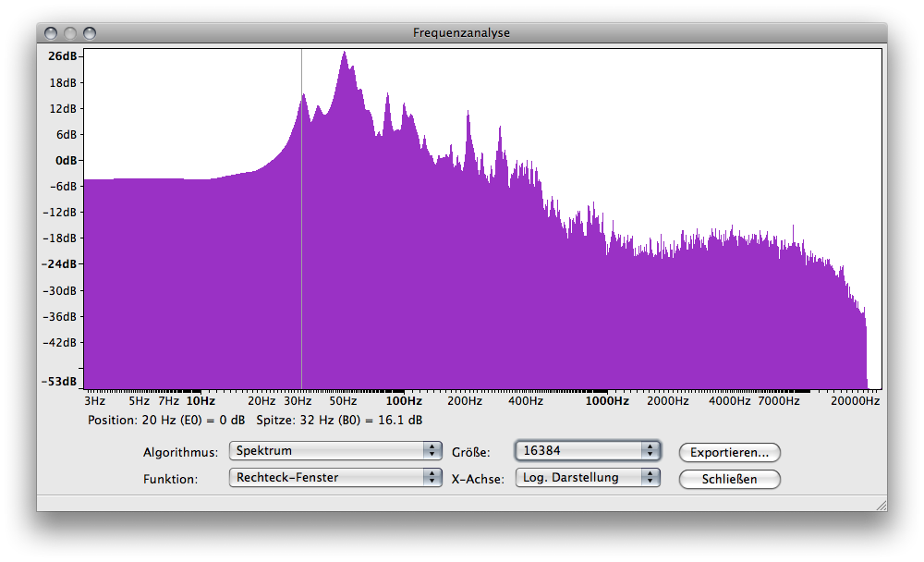Open the Funktion dropdown showing Rechteck-Fenster
Image resolution: width=924 pixels, height=562 pixels.
point(334,477)
